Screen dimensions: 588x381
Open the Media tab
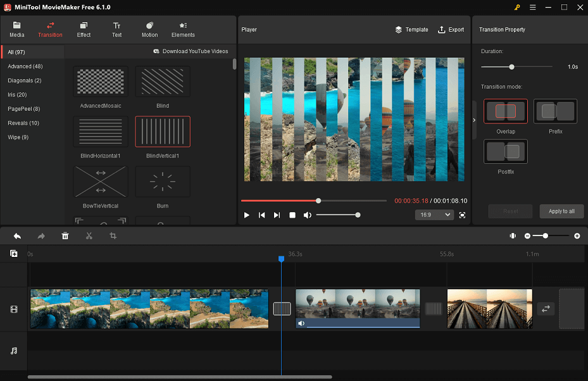[x=17, y=30]
